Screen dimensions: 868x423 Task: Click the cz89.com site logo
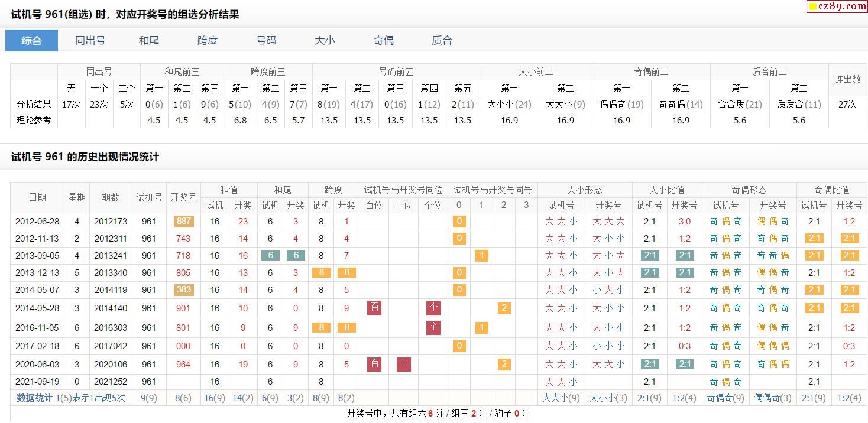[x=837, y=6]
